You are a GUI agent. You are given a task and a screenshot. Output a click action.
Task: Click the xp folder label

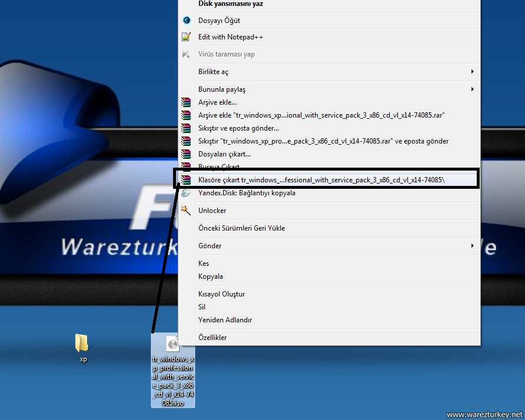click(x=84, y=359)
